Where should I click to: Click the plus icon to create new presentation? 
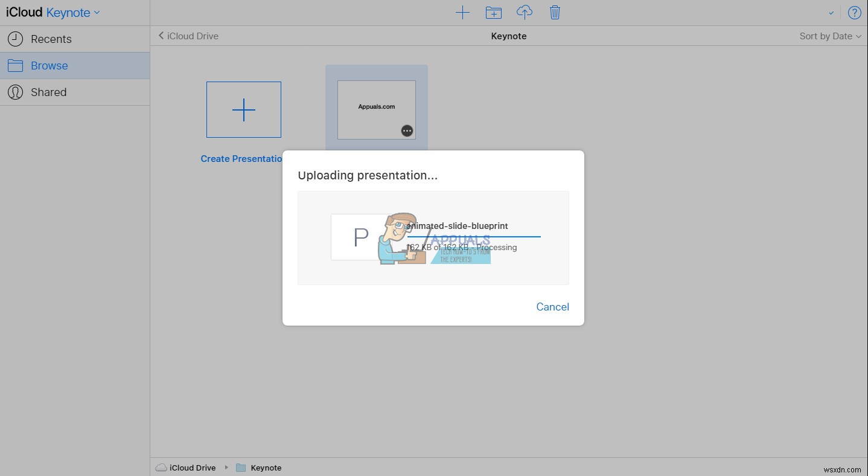pyautogui.click(x=462, y=12)
